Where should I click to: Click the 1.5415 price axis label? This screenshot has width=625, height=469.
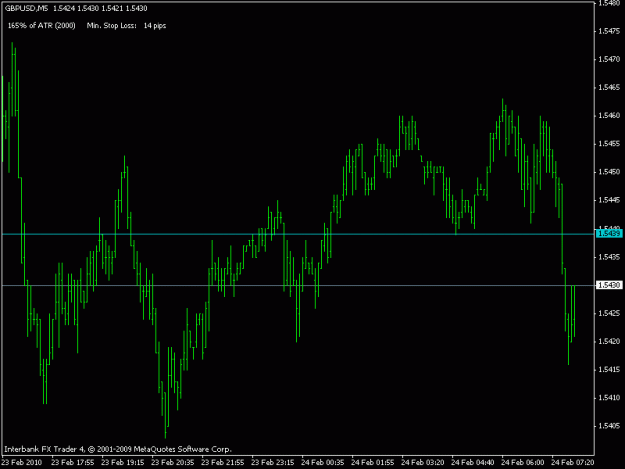pos(609,370)
